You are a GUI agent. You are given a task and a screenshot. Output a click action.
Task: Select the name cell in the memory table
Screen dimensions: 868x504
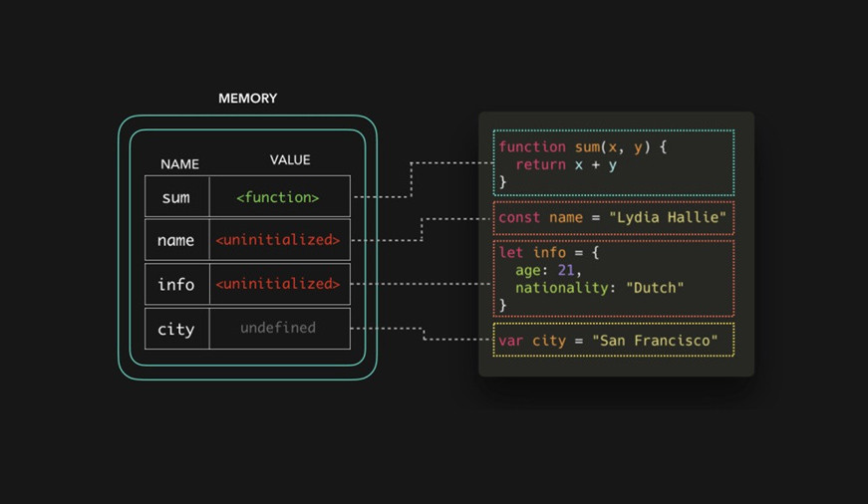click(176, 240)
